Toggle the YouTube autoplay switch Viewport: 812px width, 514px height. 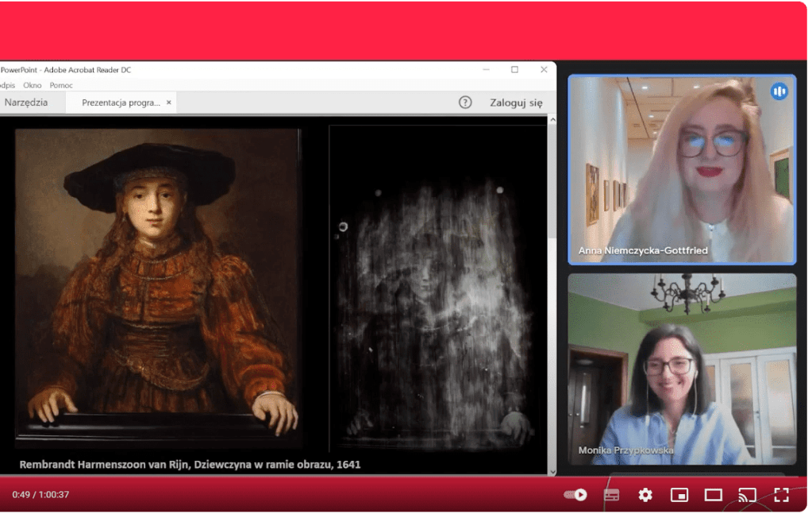[575, 495]
